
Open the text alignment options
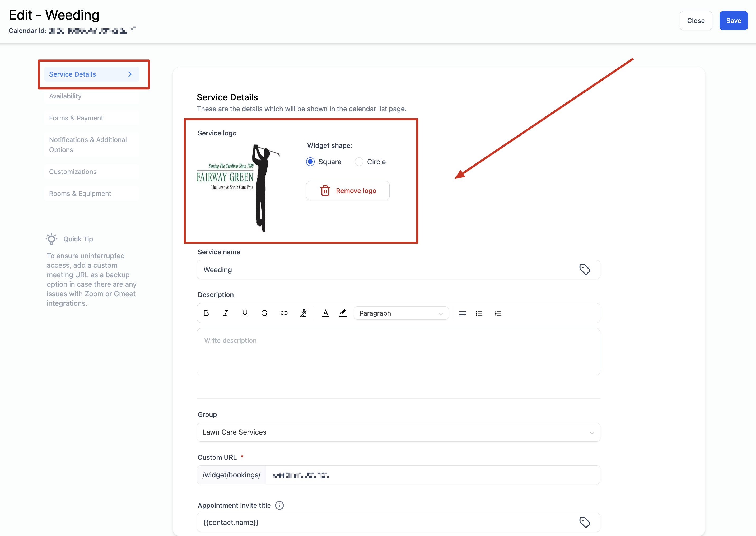pos(463,313)
